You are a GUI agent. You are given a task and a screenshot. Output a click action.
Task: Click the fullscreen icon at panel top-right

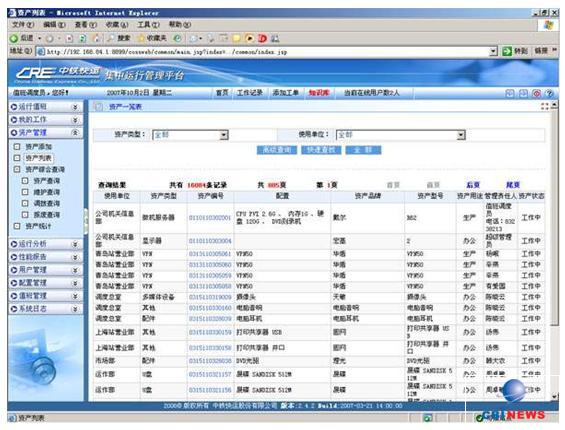[544, 106]
